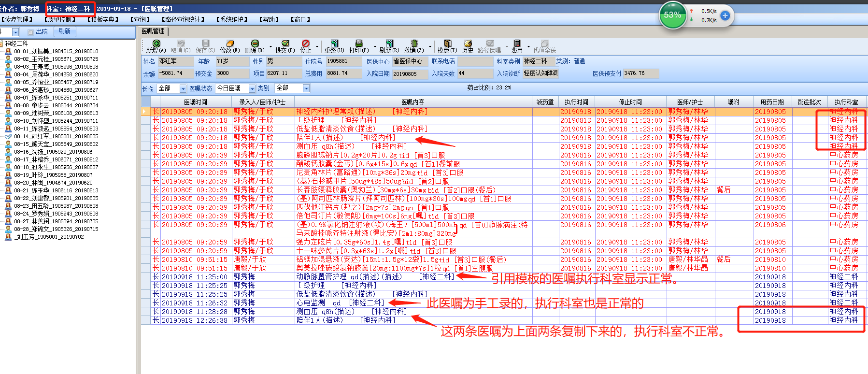Open the 【路径查询统计】 menu

coord(182,19)
